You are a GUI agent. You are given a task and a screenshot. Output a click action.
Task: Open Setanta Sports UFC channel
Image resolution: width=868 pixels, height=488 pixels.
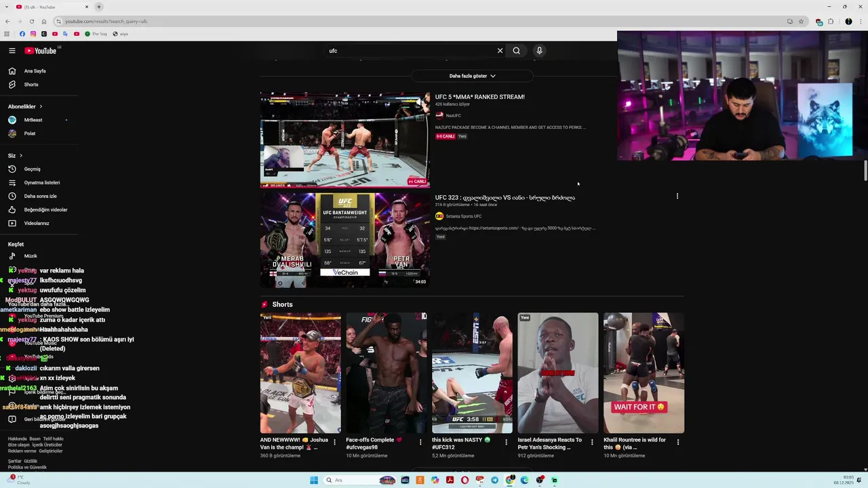pyautogui.click(x=464, y=216)
